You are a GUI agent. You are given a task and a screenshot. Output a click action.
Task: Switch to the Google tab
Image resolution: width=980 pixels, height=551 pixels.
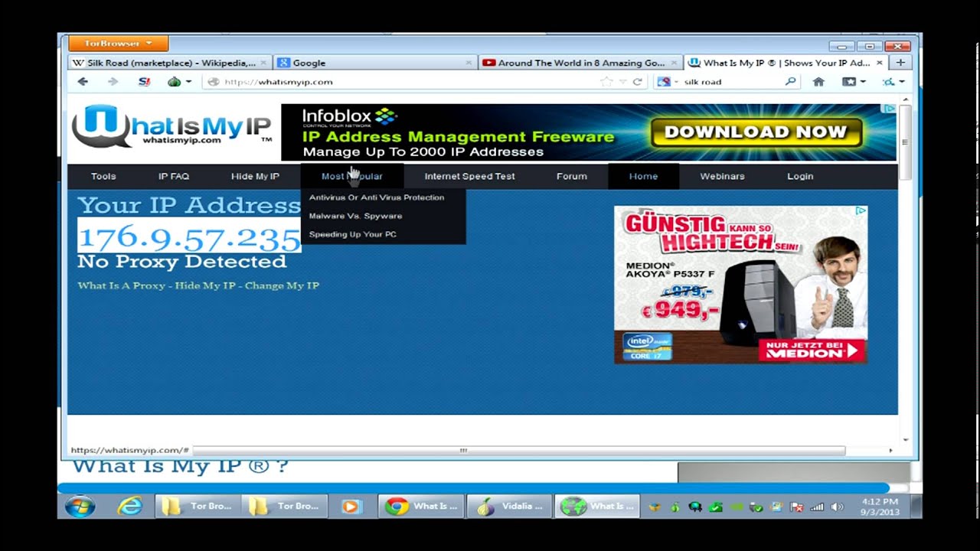[x=375, y=63]
